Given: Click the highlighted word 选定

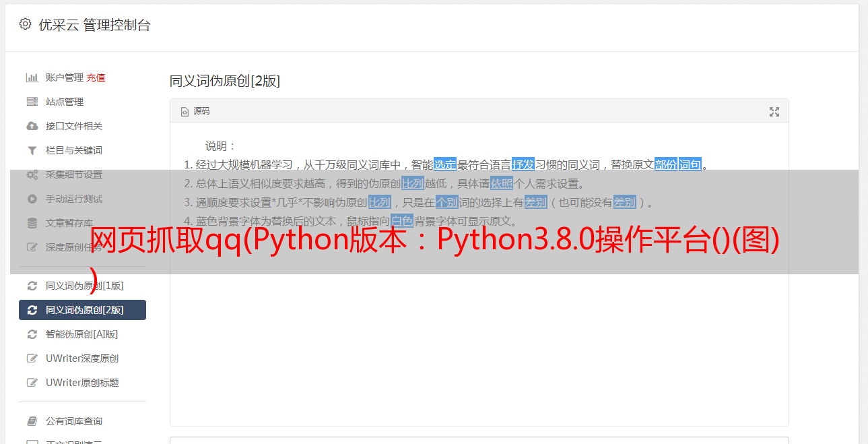Looking at the screenshot, I should [445, 164].
